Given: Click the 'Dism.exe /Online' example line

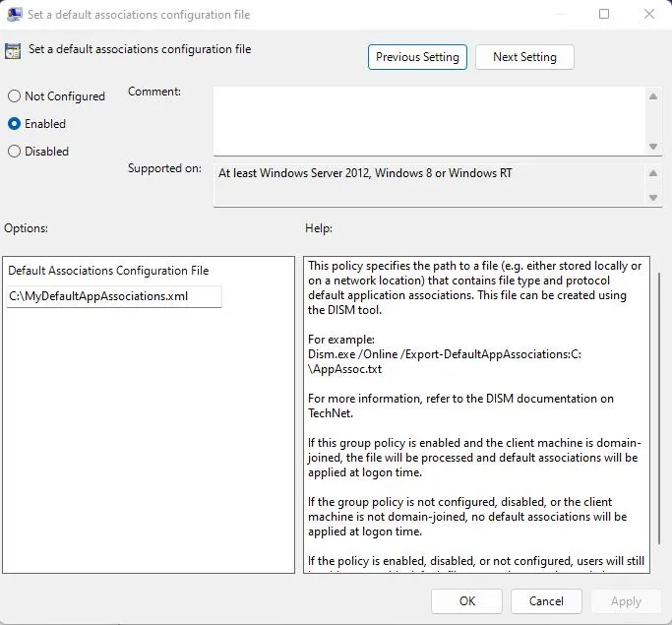Looking at the screenshot, I should point(445,354).
